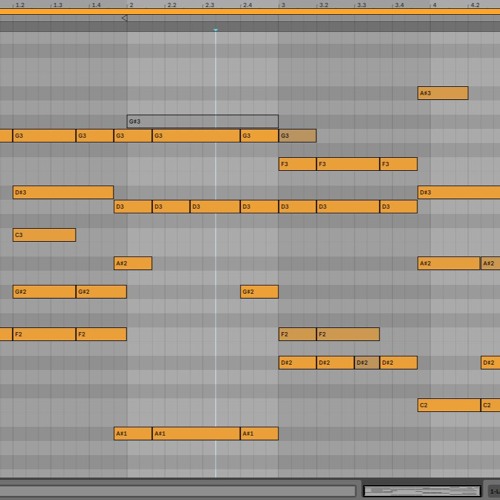The image size is (500, 500).
Task: Click the blue insert marker handle atop the playhead
Action: [216, 30]
